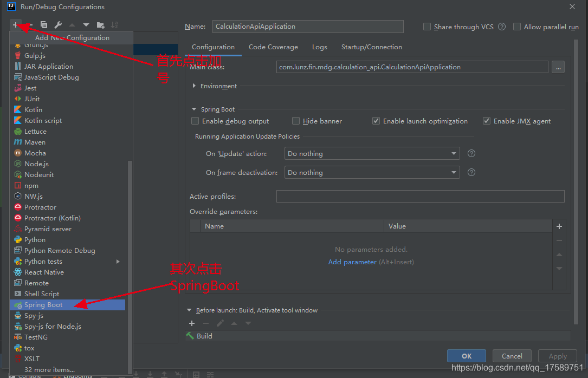Uncheck Enable JMX agent

point(486,121)
